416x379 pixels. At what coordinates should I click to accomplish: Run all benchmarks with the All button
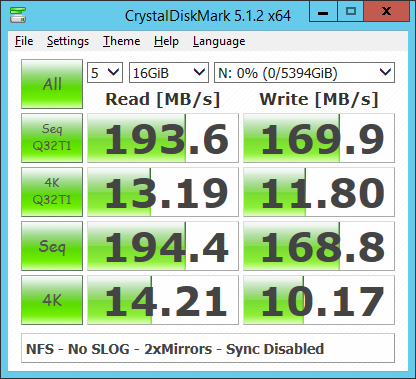click(52, 84)
